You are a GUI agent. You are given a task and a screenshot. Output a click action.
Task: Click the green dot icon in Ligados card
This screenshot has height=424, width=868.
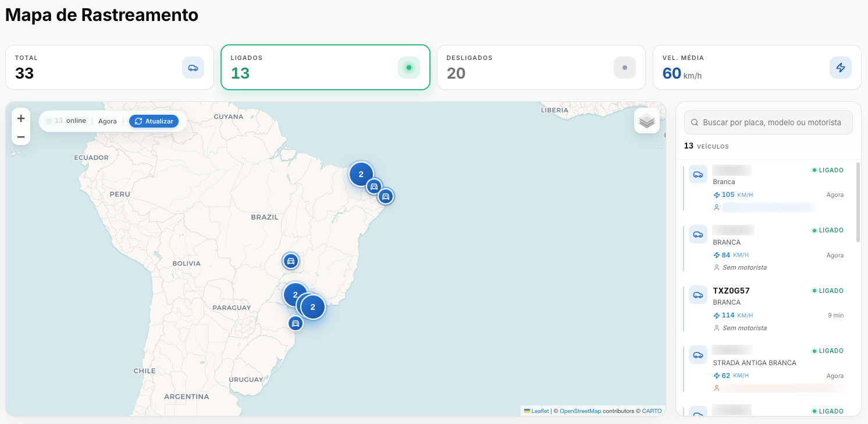pyautogui.click(x=409, y=68)
